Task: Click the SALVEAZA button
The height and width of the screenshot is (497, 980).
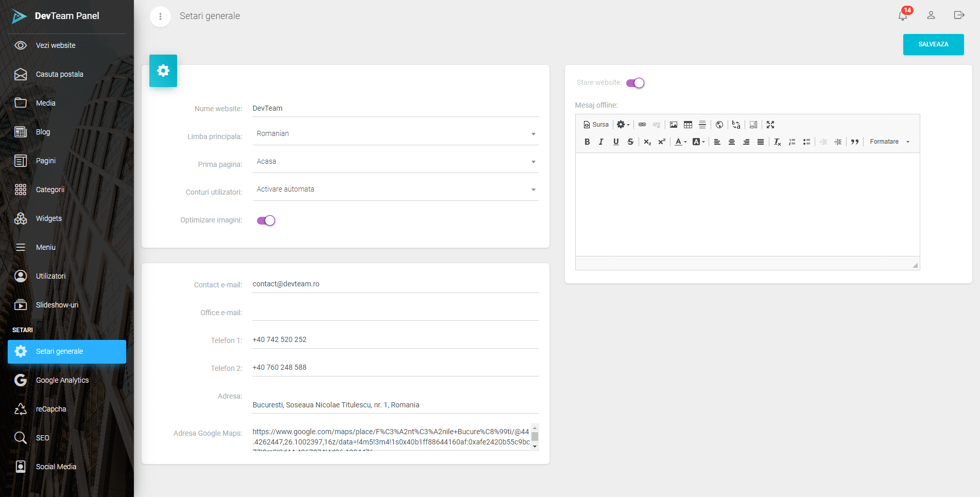Action: tap(933, 44)
